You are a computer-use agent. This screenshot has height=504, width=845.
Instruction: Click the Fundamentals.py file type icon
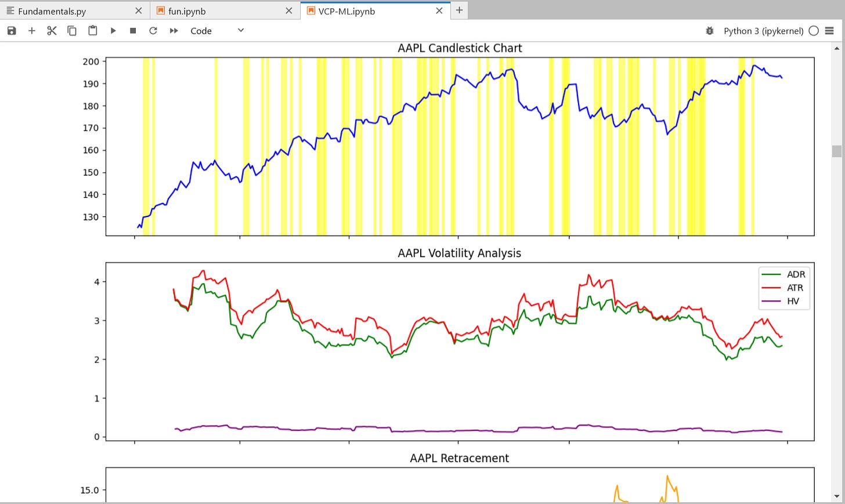coord(10,10)
